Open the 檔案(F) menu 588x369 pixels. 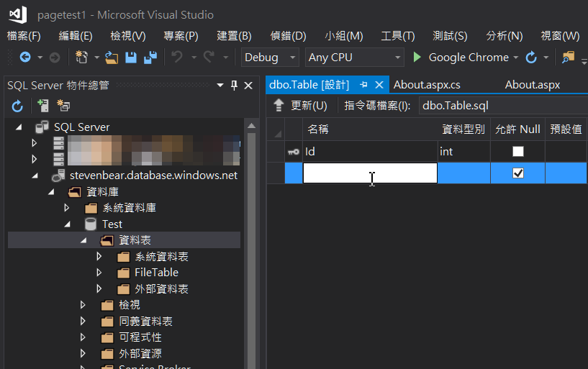(24, 36)
